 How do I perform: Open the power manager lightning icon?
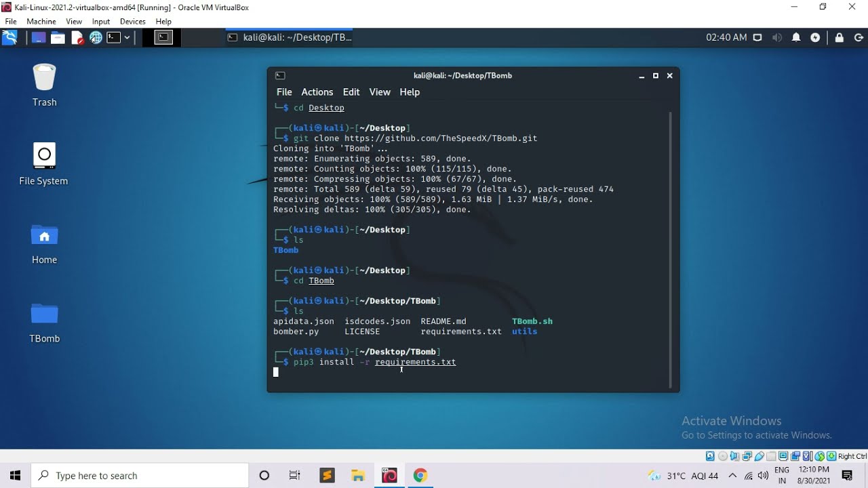(x=815, y=38)
